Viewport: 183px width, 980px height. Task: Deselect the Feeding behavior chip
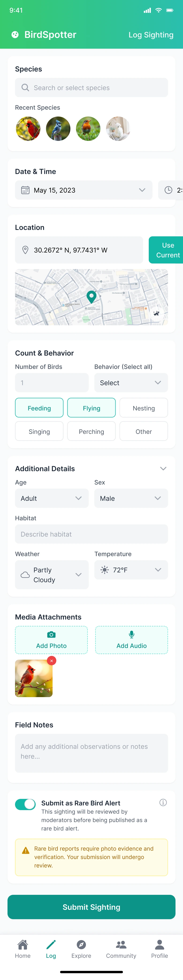(x=39, y=408)
